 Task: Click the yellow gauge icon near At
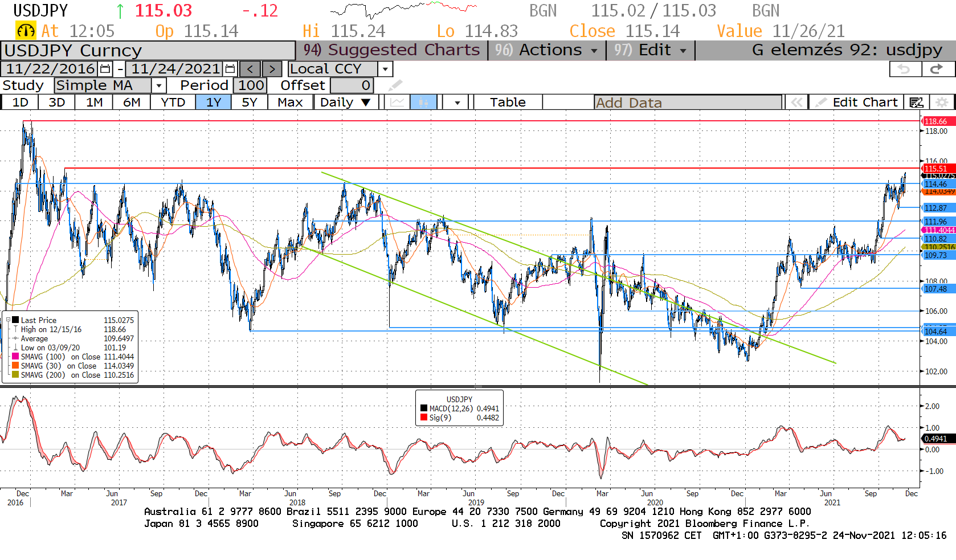26,31
